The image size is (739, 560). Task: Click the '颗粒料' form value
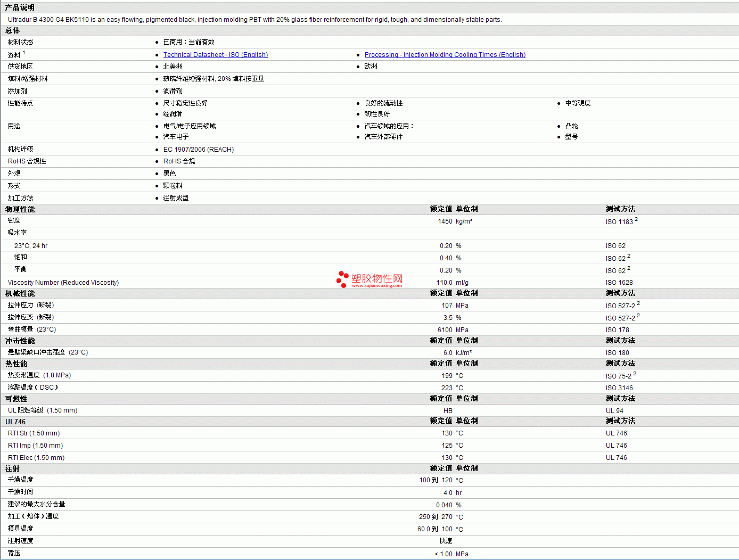(x=173, y=186)
